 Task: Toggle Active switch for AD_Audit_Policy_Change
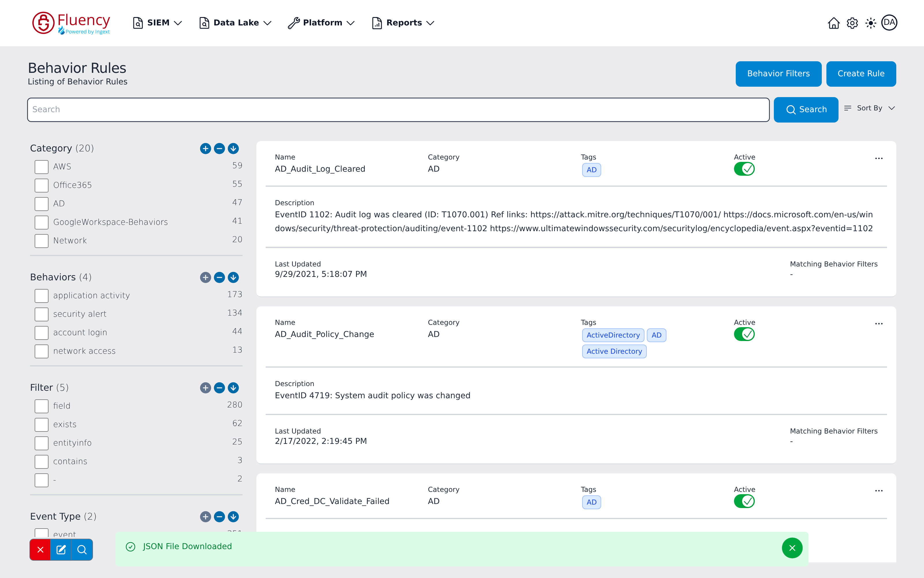tap(744, 334)
